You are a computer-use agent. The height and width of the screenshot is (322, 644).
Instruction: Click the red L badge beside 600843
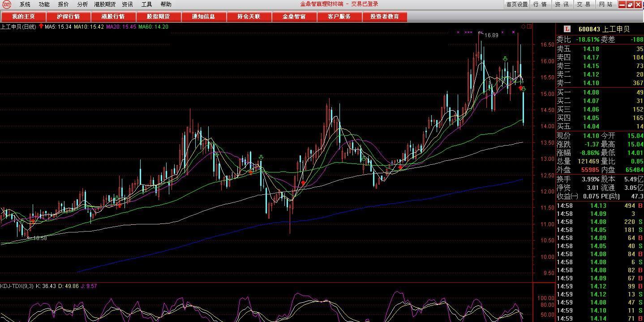[567, 29]
